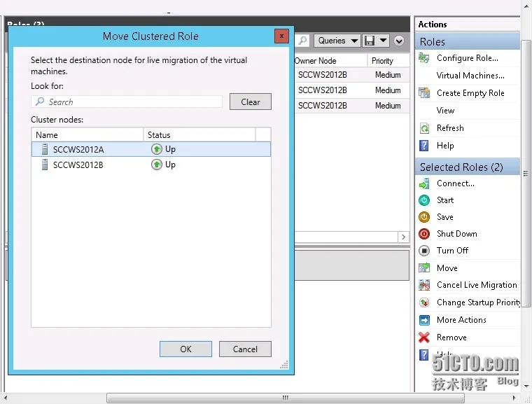Click first row SCCWS2012B owner cell
Image resolution: width=532 pixels, height=404 pixels.
tap(322, 75)
